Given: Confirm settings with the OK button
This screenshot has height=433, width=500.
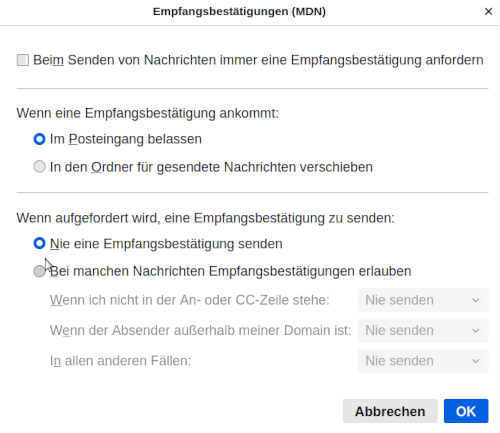Looking at the screenshot, I should tap(466, 411).
